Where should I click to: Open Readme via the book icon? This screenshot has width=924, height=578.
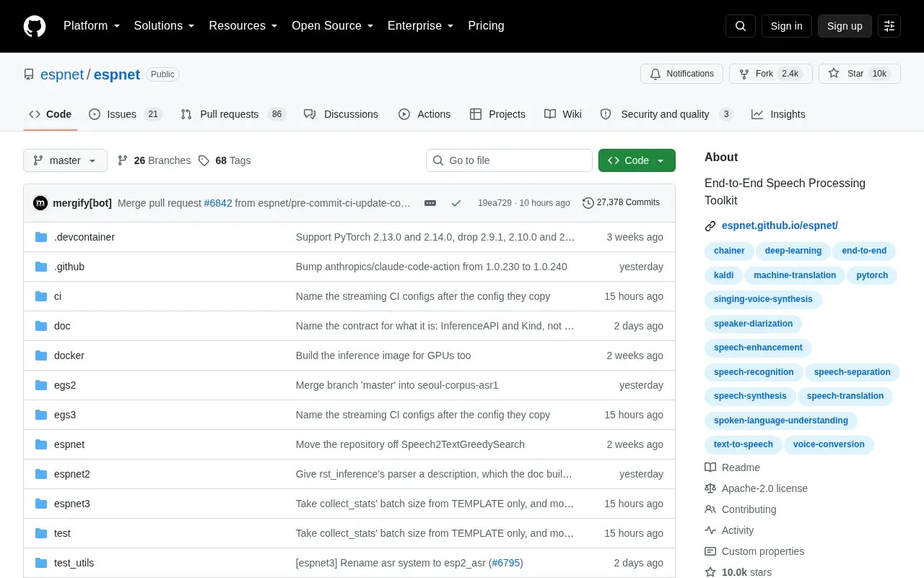710,467
